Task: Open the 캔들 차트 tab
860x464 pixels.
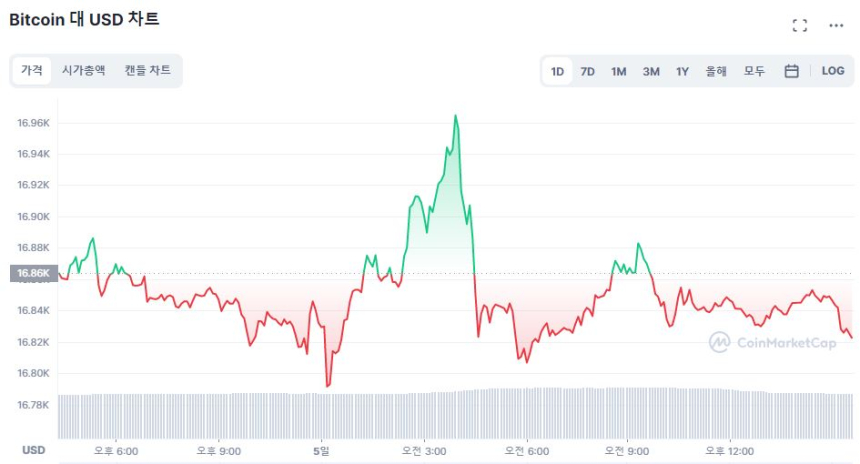Action: pos(147,70)
